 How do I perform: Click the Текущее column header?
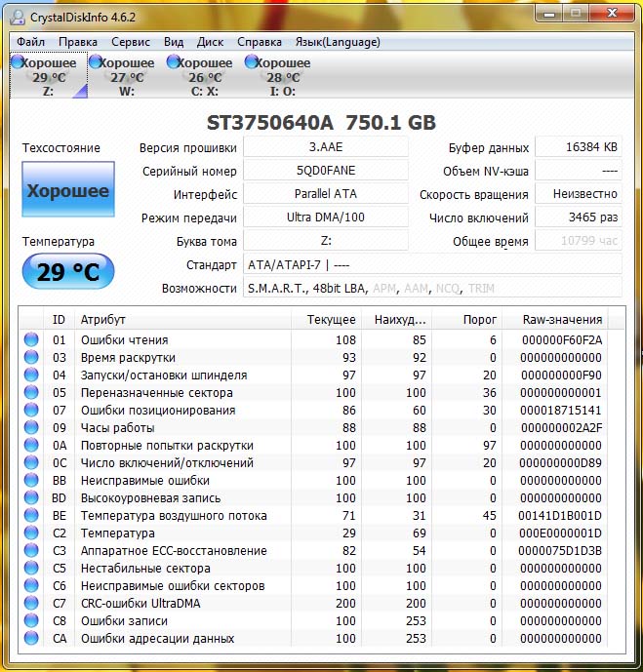coord(326,319)
